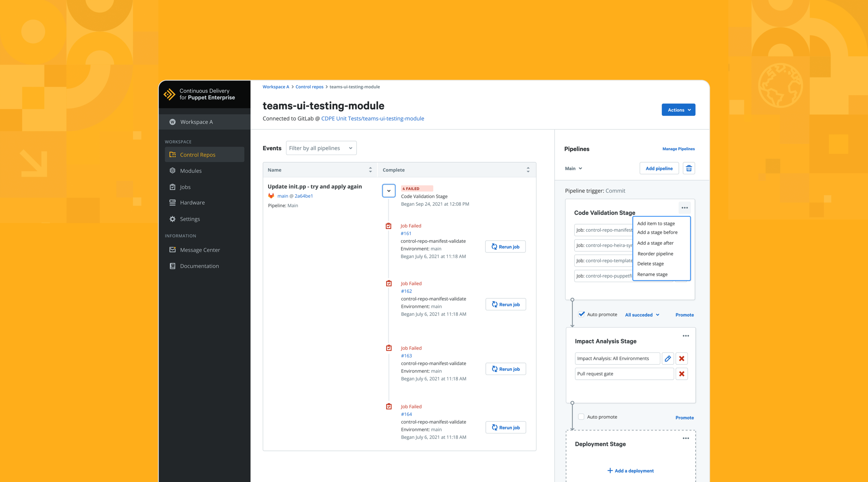Click Promote after Code Validation Stage
The height and width of the screenshot is (482, 868).
point(685,315)
